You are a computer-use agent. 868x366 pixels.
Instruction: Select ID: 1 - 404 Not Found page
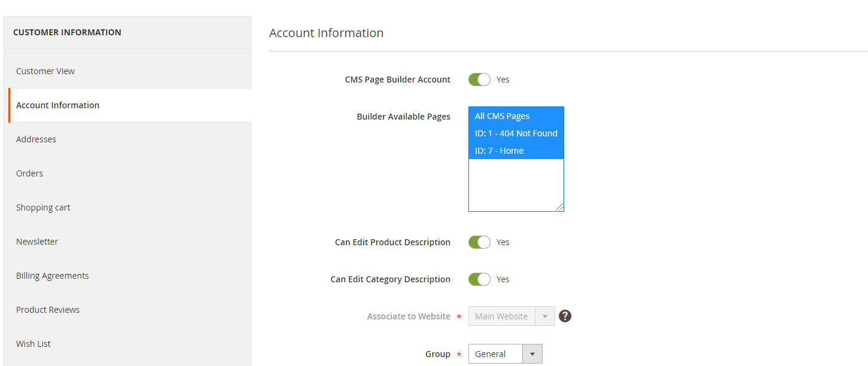click(515, 133)
